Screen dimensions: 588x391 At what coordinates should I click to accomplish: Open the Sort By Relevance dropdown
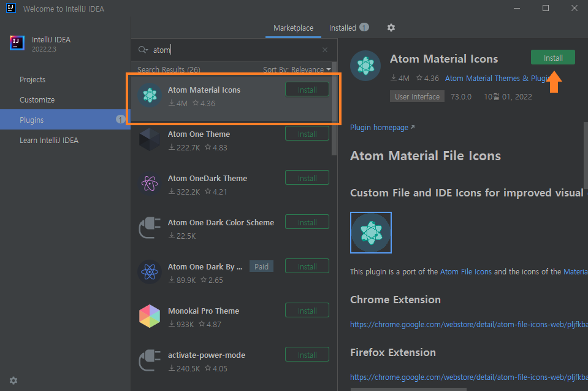coord(297,69)
